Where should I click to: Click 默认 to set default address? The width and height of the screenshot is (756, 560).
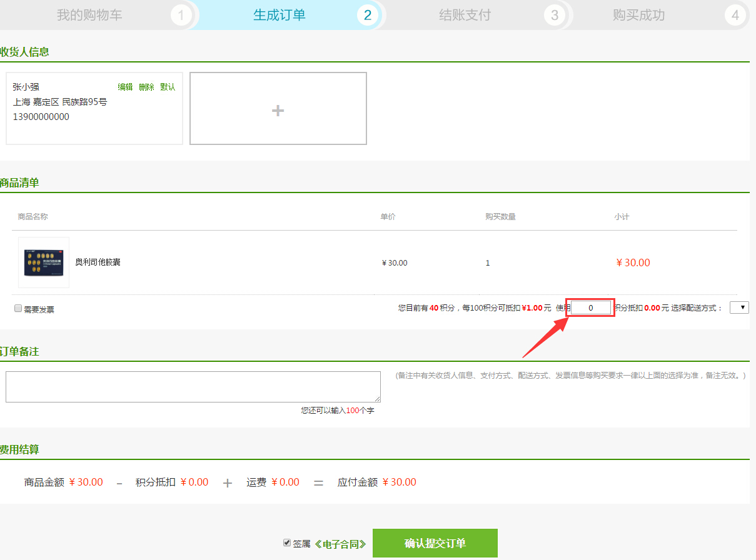tap(168, 87)
